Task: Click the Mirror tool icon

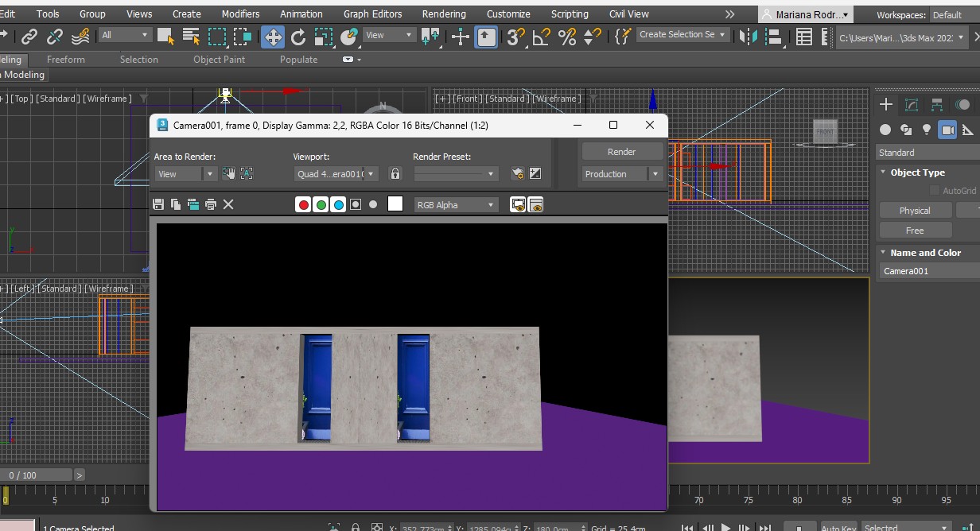Action: pos(748,37)
